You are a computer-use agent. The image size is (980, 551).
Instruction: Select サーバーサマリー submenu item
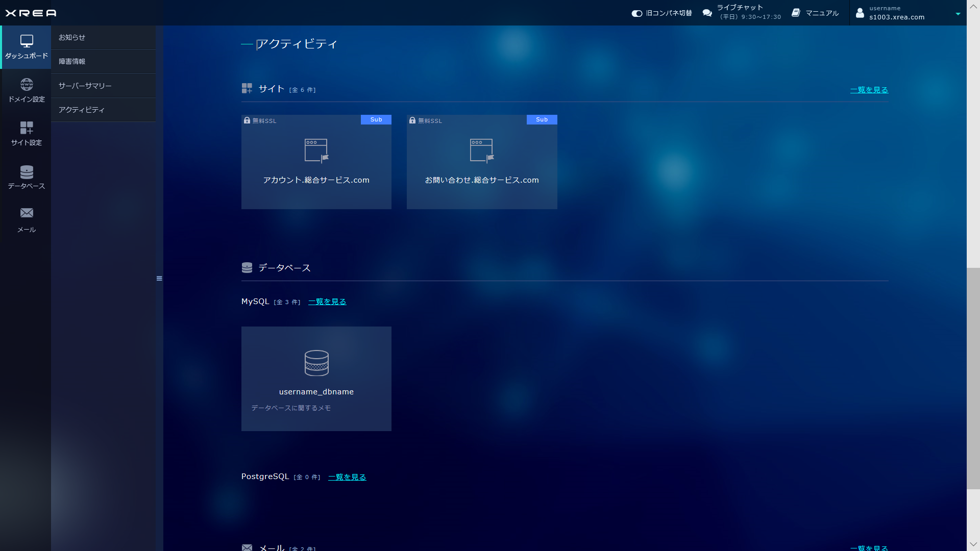[85, 86]
